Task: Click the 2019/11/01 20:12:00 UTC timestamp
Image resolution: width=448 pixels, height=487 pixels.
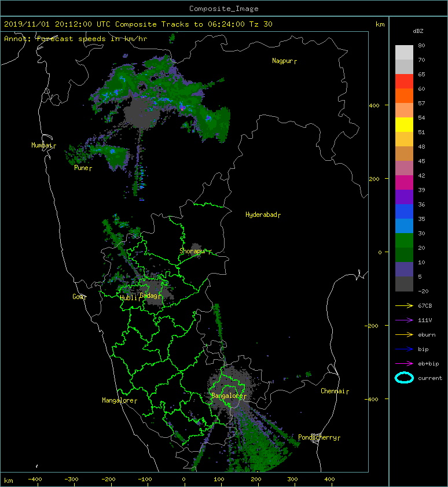Action: pyautogui.click(x=57, y=24)
